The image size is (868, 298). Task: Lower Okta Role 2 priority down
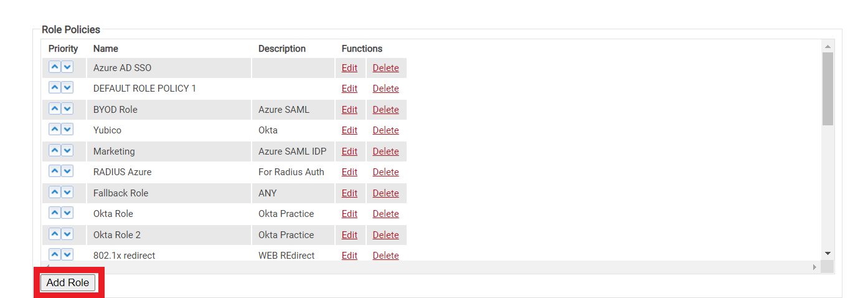[67, 234]
